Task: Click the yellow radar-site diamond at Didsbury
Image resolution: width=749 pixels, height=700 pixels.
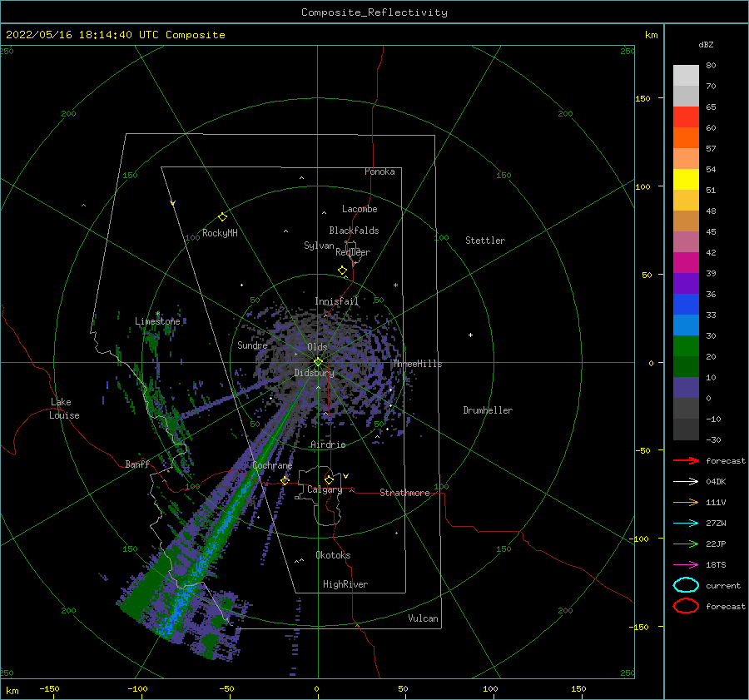Action: click(318, 362)
